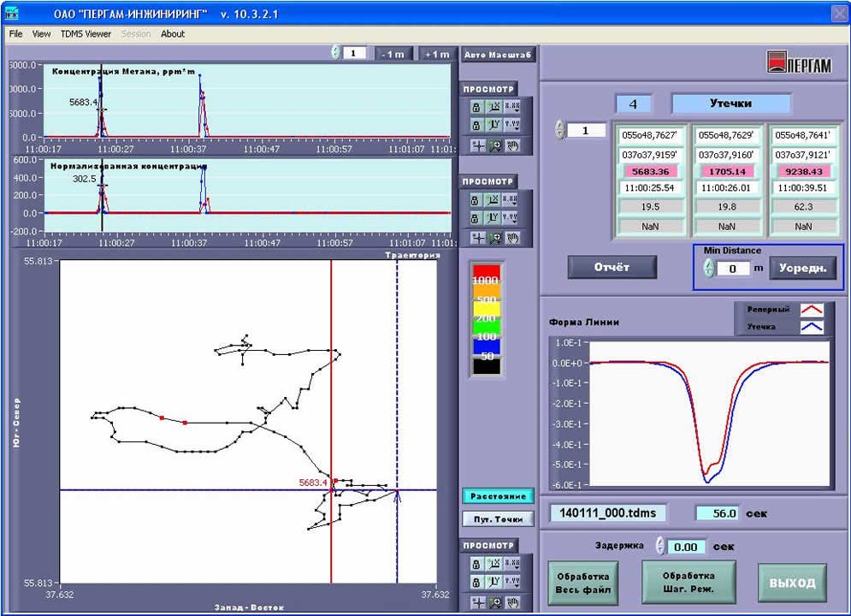
Task: Open zoom tool options for methane concentration chart
Action: point(495,145)
